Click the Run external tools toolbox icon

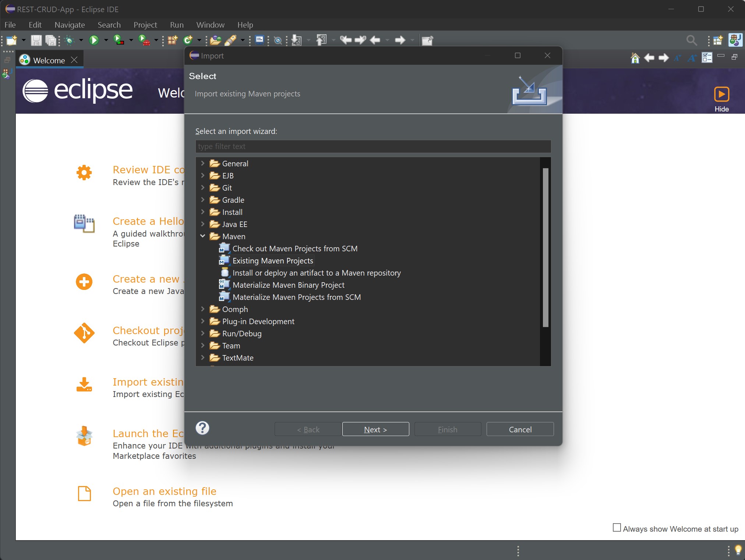tap(144, 40)
